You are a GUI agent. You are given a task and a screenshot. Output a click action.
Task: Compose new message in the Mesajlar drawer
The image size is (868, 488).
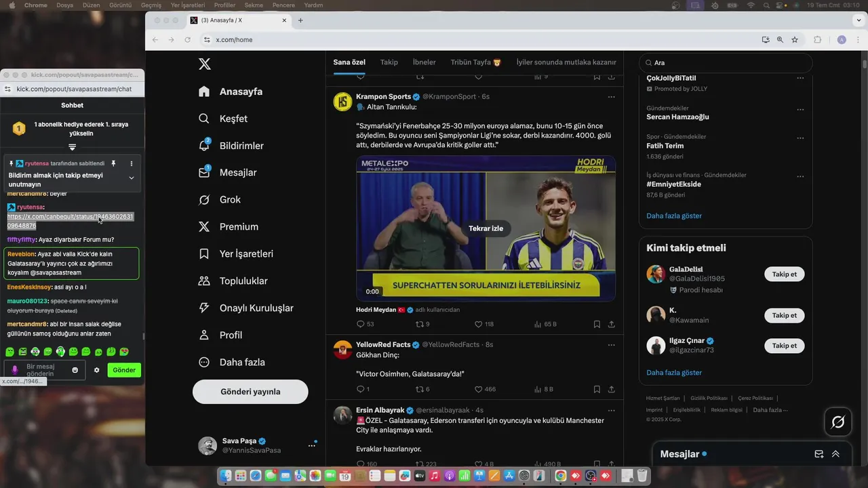click(x=818, y=454)
